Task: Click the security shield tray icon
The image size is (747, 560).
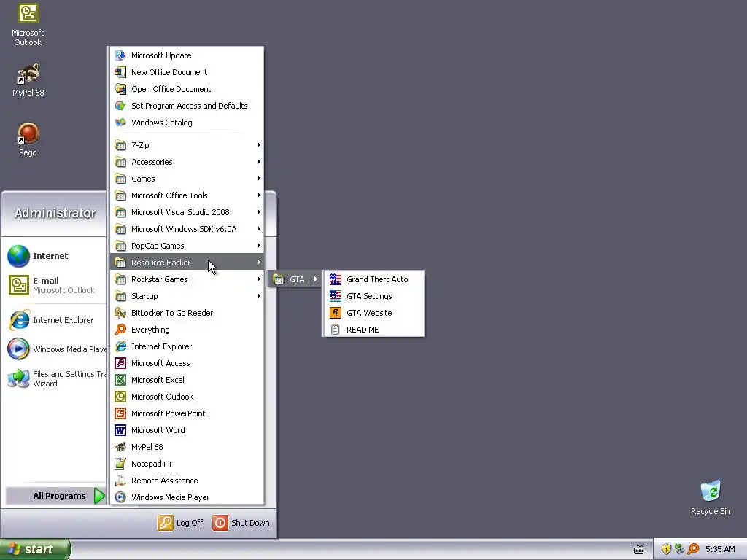Action: point(666,549)
